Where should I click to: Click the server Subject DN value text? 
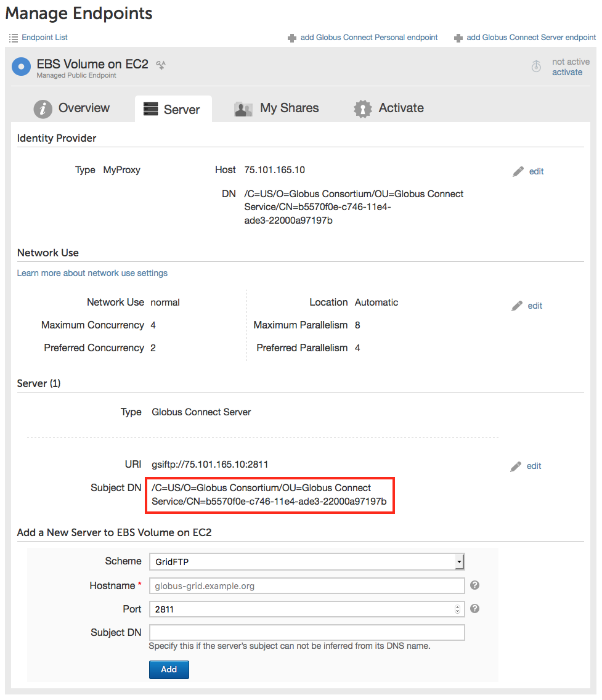(x=269, y=495)
